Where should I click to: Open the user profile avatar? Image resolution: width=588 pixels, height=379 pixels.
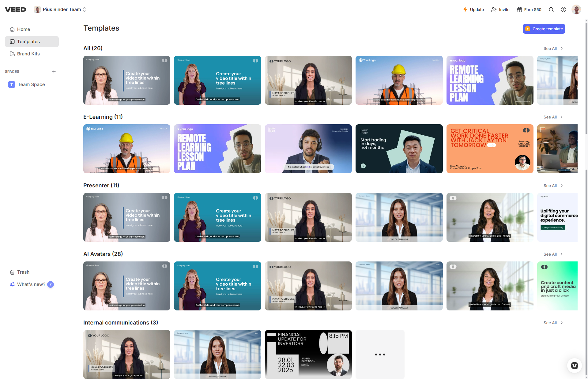576,9
